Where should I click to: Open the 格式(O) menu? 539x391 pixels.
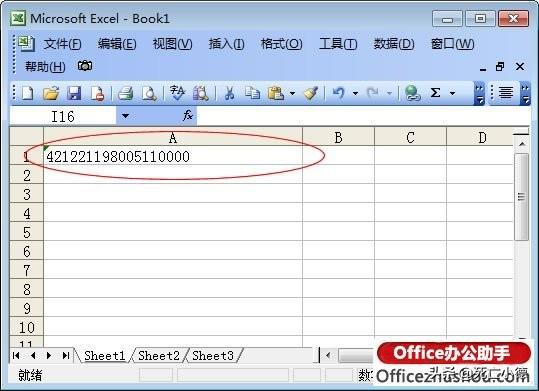pos(282,44)
